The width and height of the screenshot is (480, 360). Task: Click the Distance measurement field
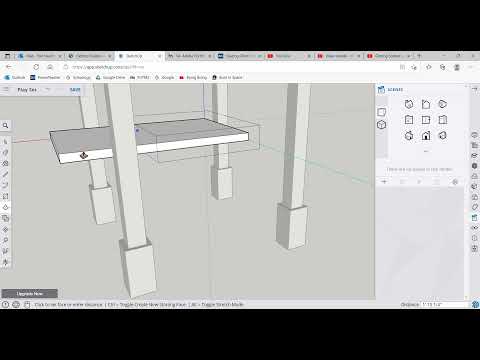(445, 304)
